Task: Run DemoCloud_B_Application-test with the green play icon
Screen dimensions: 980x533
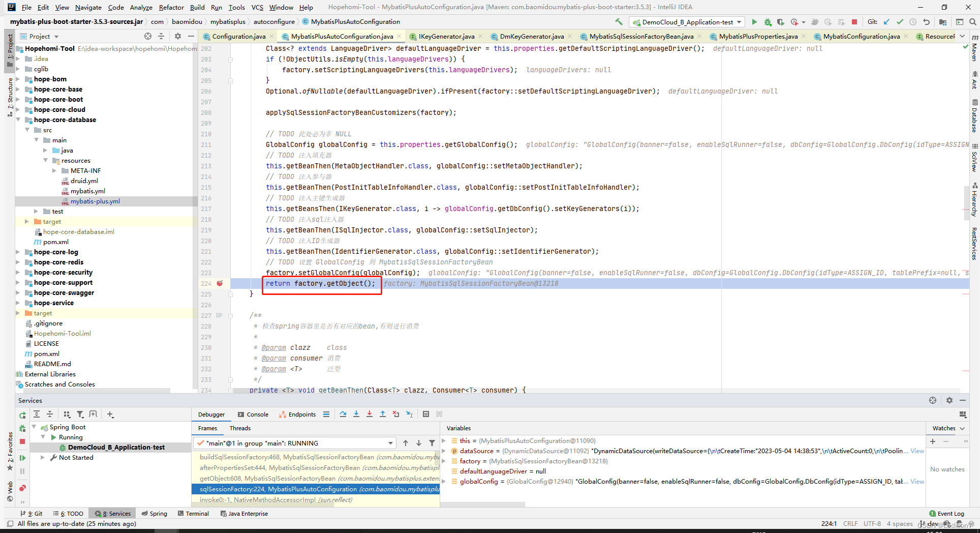Action: (x=754, y=22)
